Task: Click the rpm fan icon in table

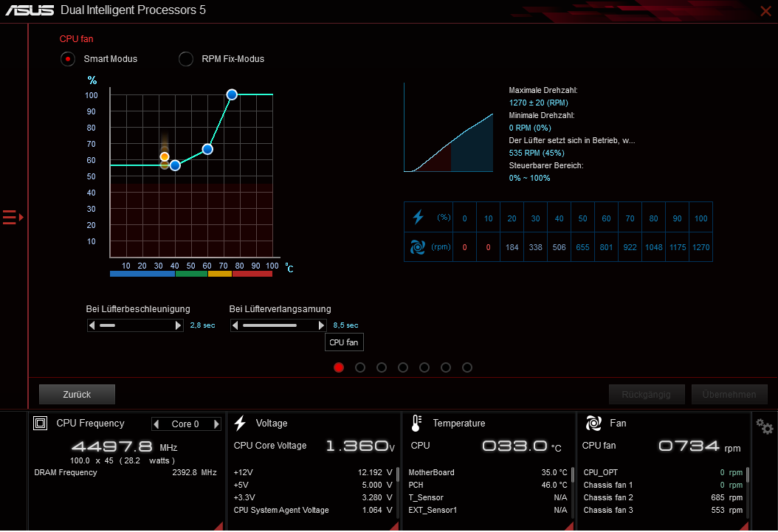Action: 418,246
